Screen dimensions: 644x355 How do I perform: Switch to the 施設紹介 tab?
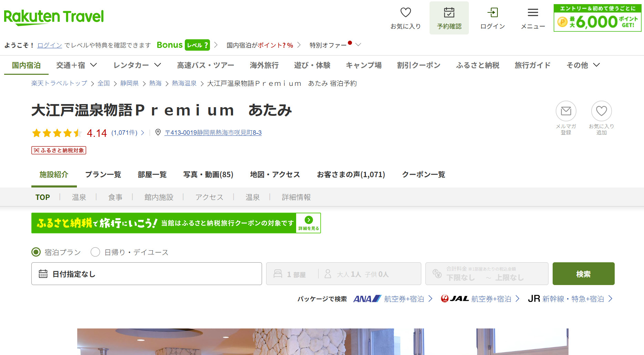[x=54, y=175]
